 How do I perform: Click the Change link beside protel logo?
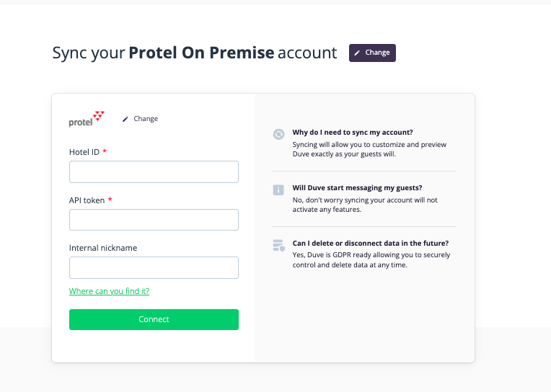pos(146,119)
